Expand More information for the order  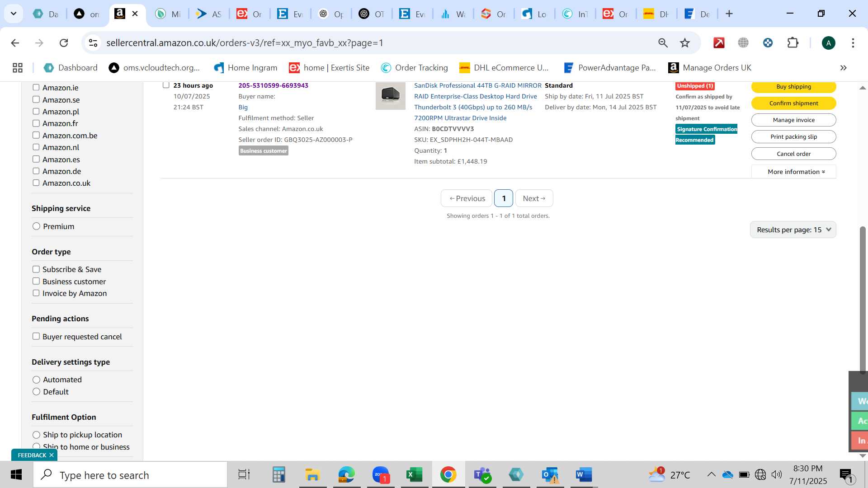click(794, 172)
